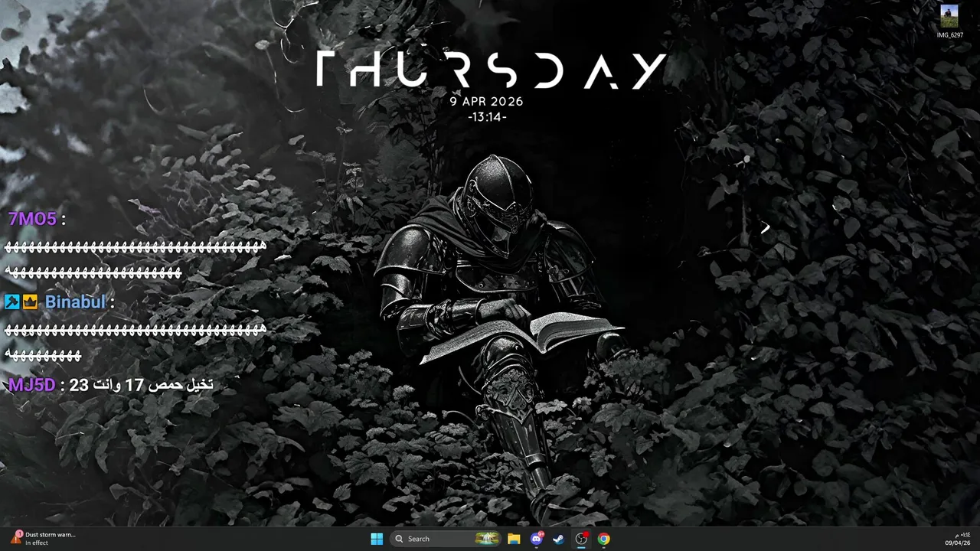Viewport: 980px width, 551px height.
Task: Click the taskbar Search box
Action: point(446,539)
